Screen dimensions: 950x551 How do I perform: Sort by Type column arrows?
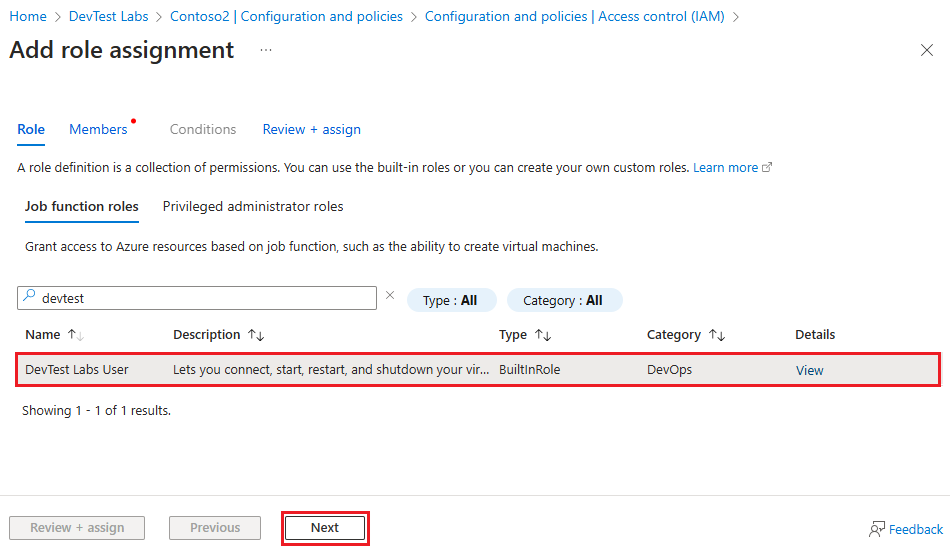(543, 335)
